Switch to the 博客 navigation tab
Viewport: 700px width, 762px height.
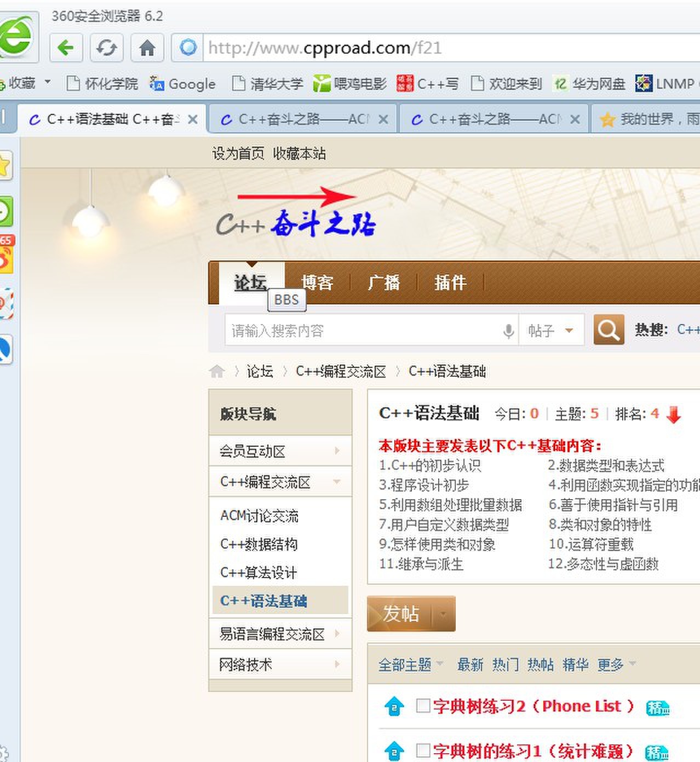pos(317,282)
